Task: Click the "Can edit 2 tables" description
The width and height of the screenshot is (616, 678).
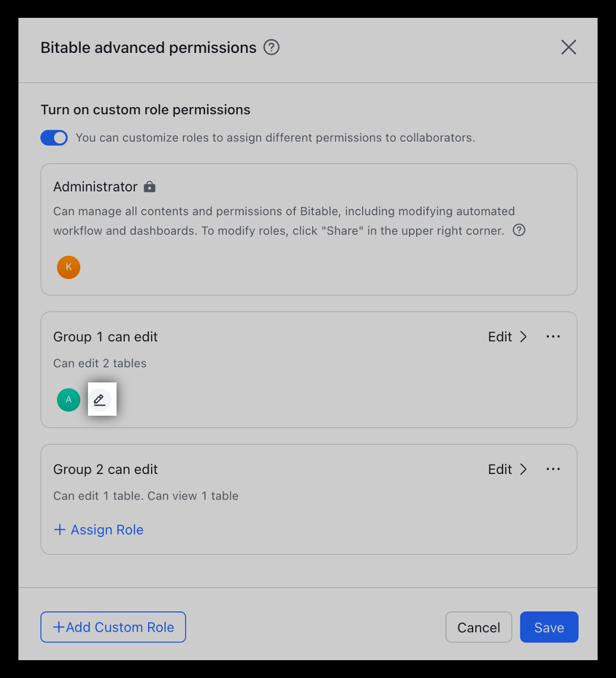Action: (99, 363)
